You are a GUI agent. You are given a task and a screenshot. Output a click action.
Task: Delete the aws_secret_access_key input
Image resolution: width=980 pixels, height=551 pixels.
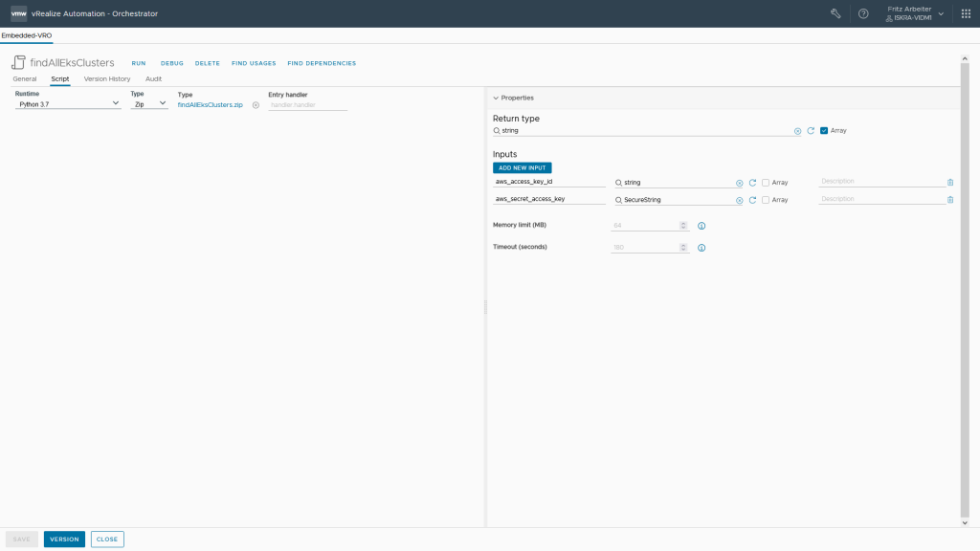[950, 200]
